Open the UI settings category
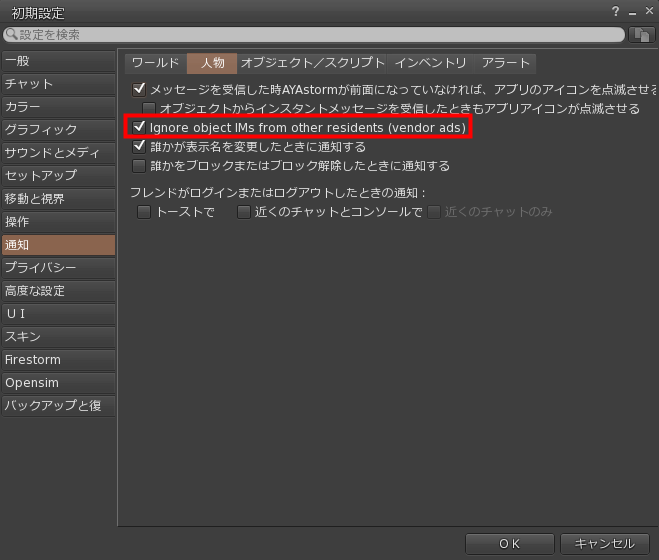The height and width of the screenshot is (560, 659). pyautogui.click(x=58, y=314)
